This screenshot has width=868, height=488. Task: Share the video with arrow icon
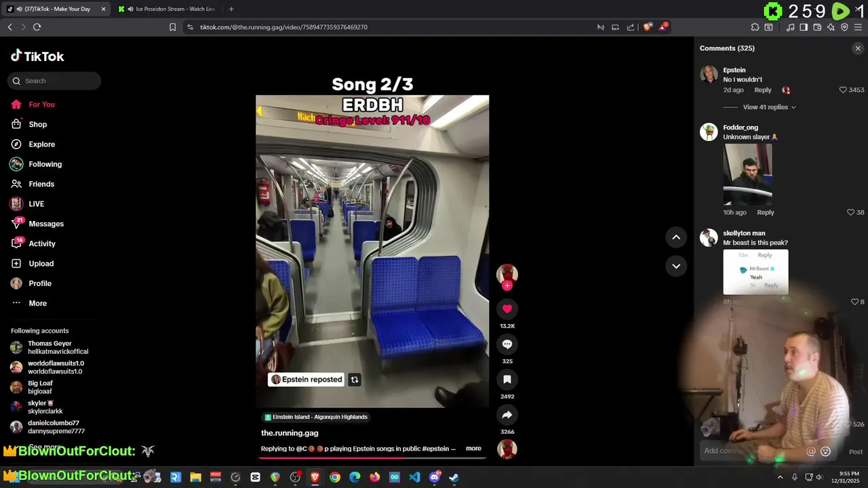(507, 415)
